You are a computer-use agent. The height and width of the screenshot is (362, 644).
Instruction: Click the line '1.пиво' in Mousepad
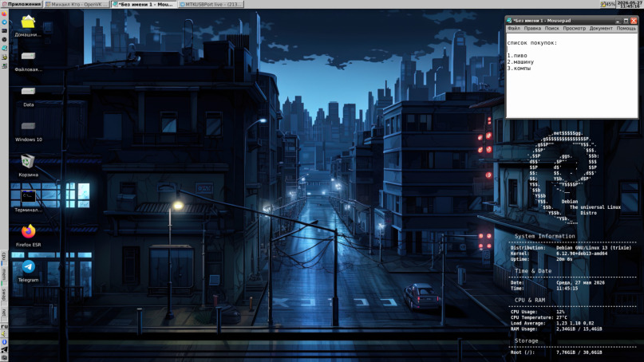(x=517, y=55)
